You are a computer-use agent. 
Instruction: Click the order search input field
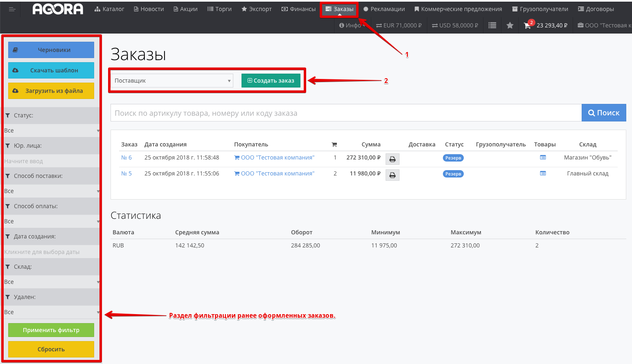[346, 113]
